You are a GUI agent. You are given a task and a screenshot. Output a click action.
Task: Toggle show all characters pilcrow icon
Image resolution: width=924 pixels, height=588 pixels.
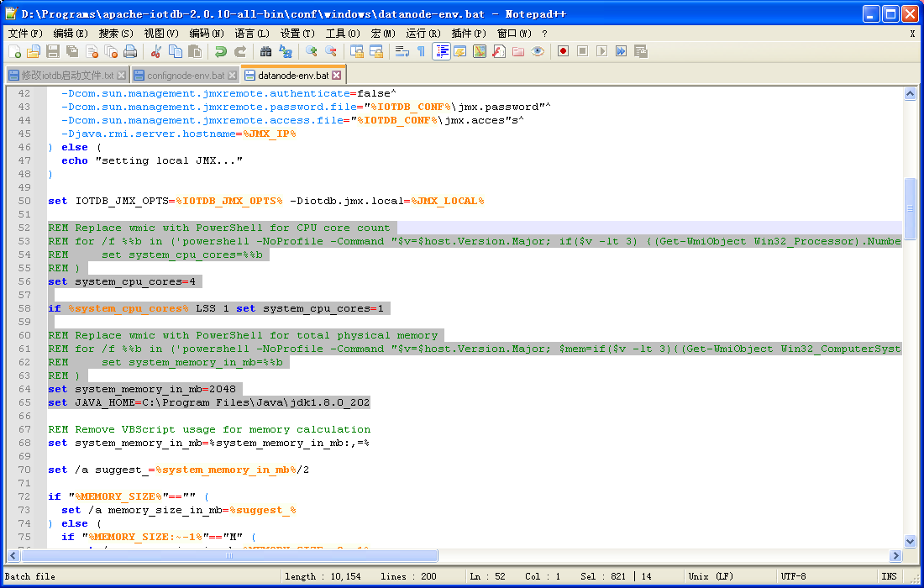pos(422,52)
